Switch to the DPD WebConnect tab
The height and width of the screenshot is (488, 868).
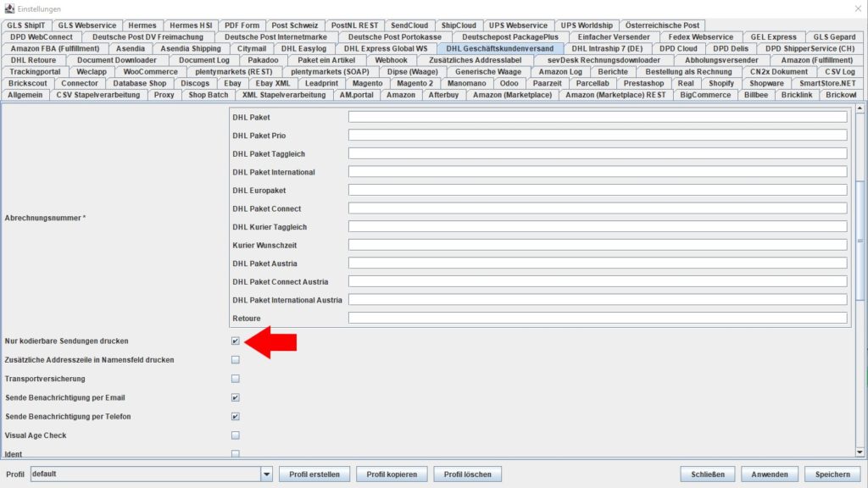(42, 36)
